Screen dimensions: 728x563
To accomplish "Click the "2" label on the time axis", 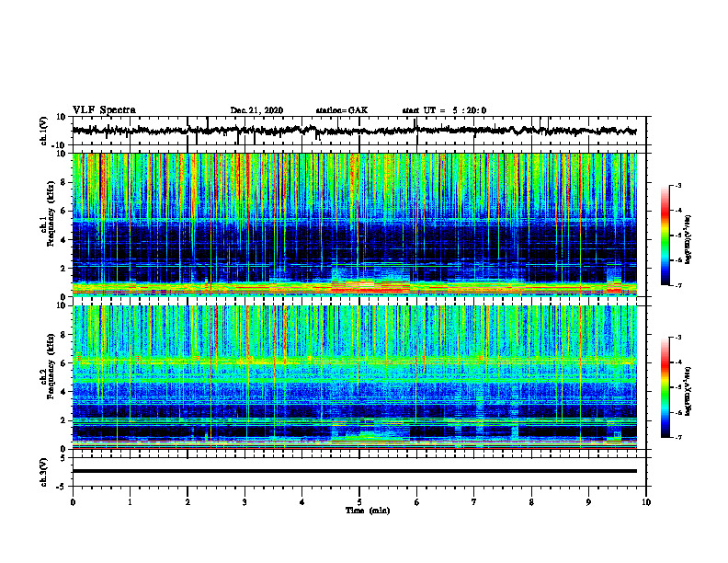I will [188, 502].
